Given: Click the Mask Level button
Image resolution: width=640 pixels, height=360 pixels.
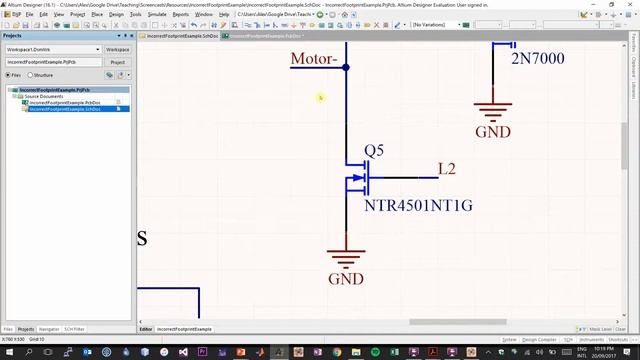Looking at the screenshot, I should click(600, 329).
